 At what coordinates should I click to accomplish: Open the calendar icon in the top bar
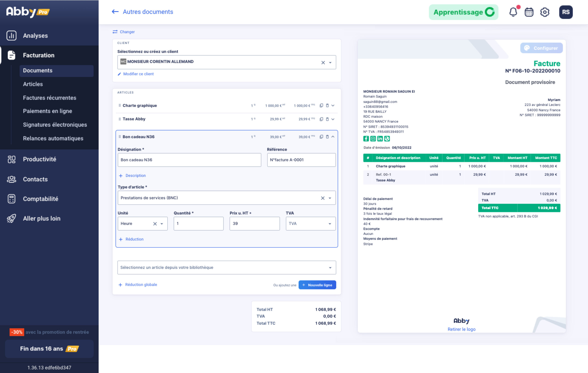pyautogui.click(x=529, y=12)
